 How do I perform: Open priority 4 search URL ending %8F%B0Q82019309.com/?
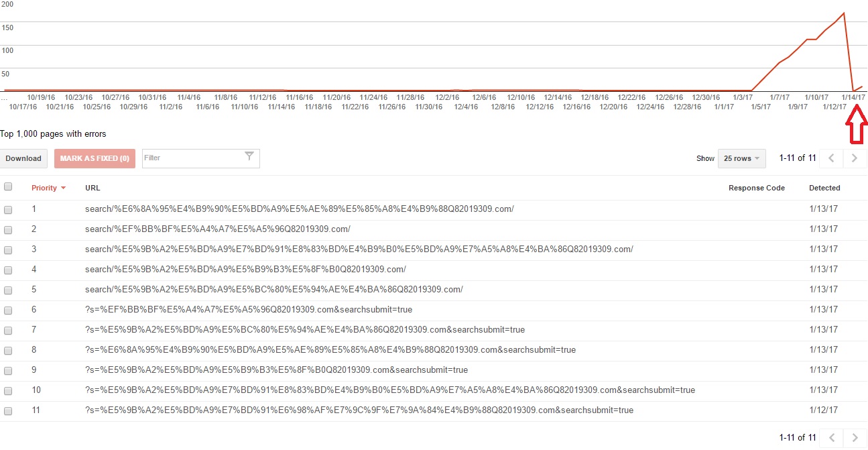pyautogui.click(x=245, y=270)
